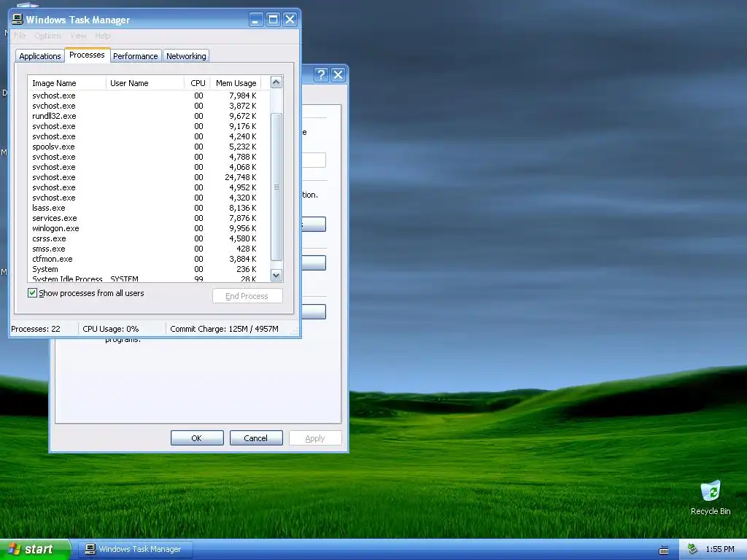Open the Options menu in Task Manager

[x=47, y=36]
